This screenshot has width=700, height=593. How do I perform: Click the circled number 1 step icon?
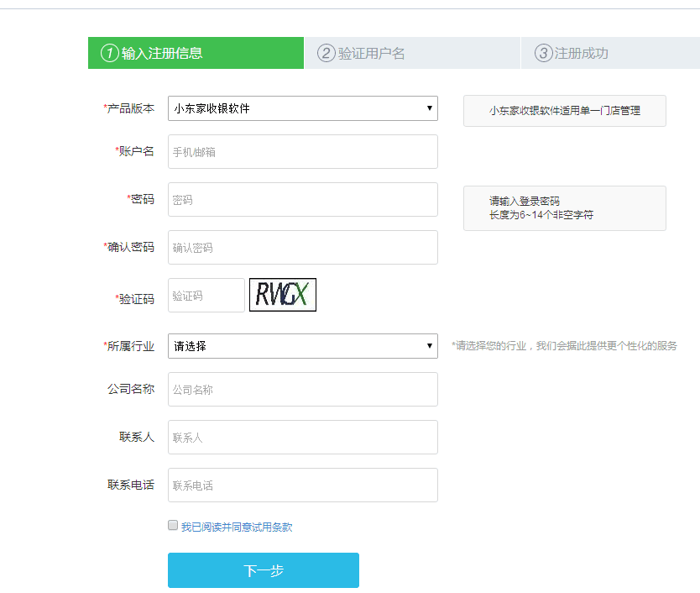pos(109,53)
